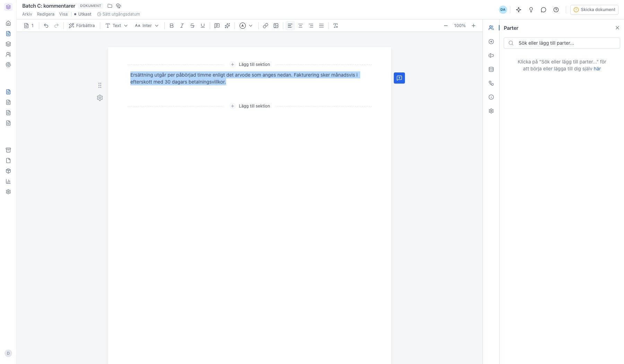Viewport: 624px width, 364px height.
Task: Click the här link in Parter panel
Action: pos(597,69)
